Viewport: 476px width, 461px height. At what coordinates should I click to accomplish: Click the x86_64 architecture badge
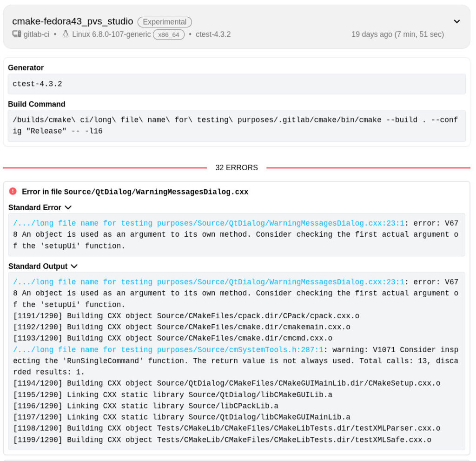(169, 34)
